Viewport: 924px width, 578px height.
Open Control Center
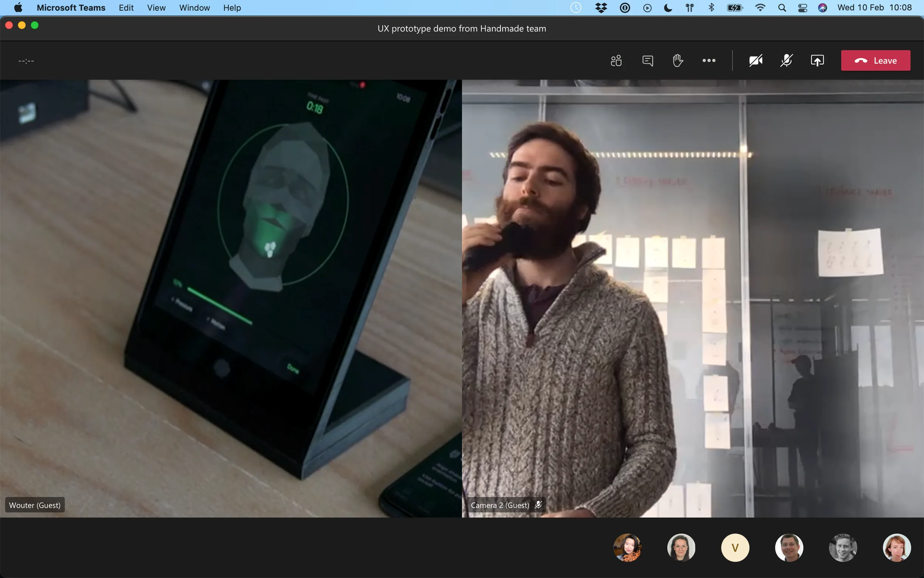[x=802, y=8]
